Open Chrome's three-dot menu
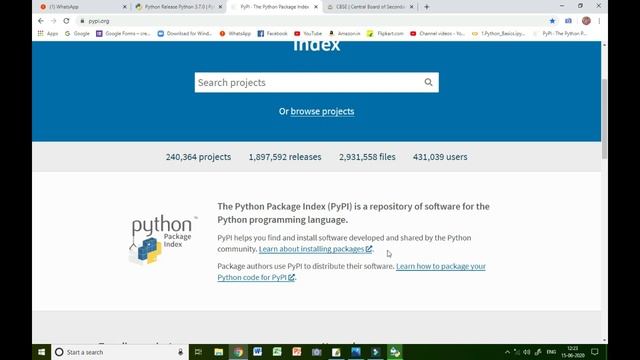Viewport: 640px width, 360px height. (599, 21)
